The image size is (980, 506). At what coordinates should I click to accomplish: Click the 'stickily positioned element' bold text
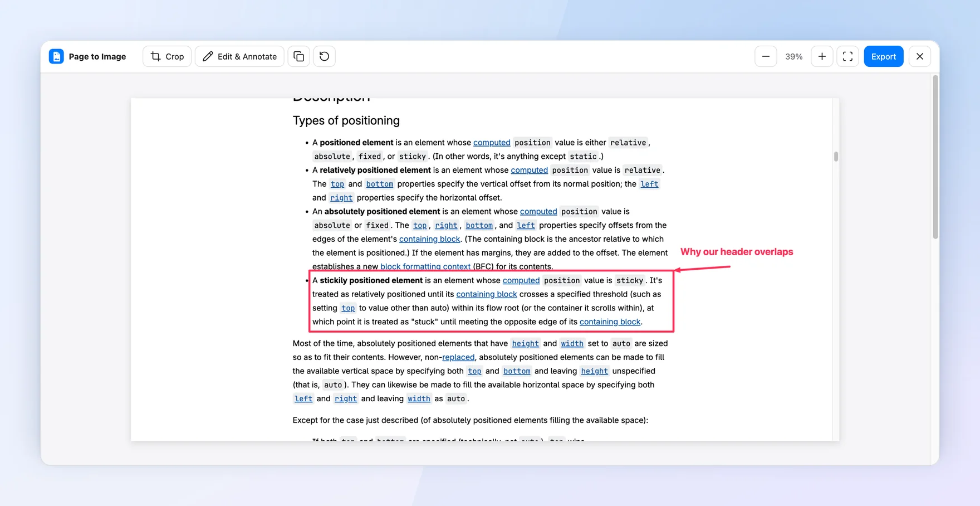tap(371, 280)
